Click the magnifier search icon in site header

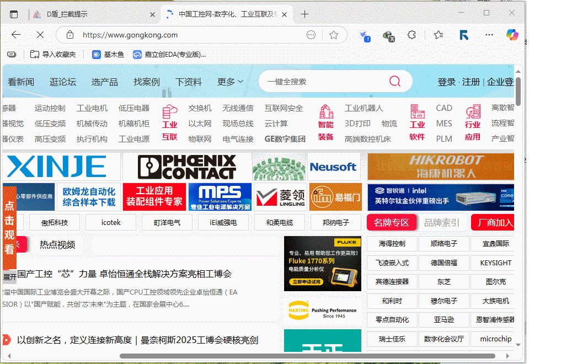coord(395,82)
